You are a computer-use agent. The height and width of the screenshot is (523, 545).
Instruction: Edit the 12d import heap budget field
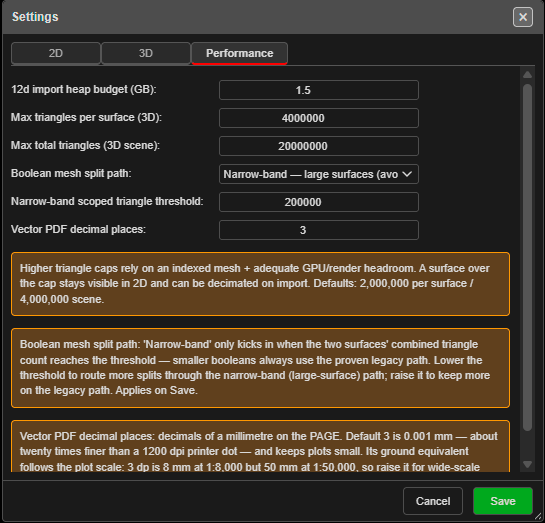(x=319, y=90)
